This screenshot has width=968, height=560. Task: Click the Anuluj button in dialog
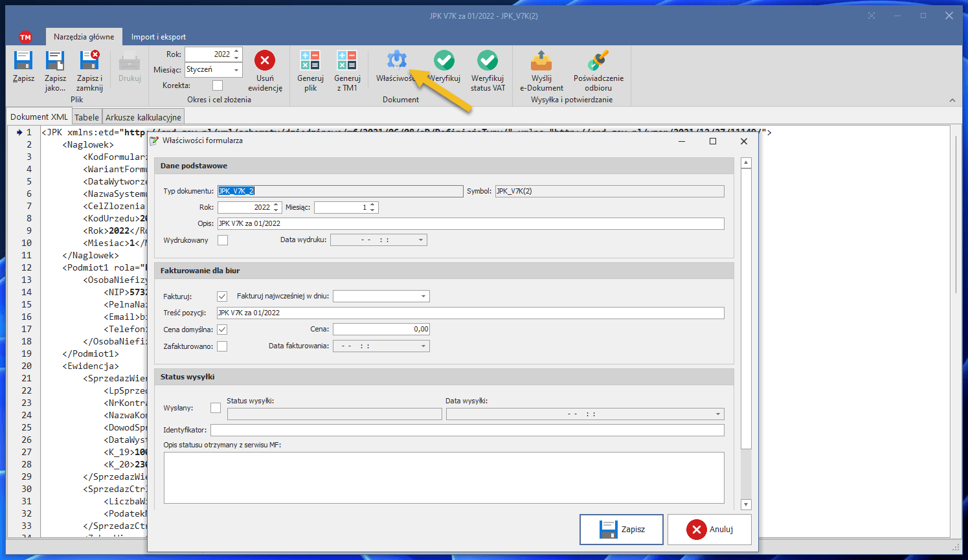tap(710, 530)
